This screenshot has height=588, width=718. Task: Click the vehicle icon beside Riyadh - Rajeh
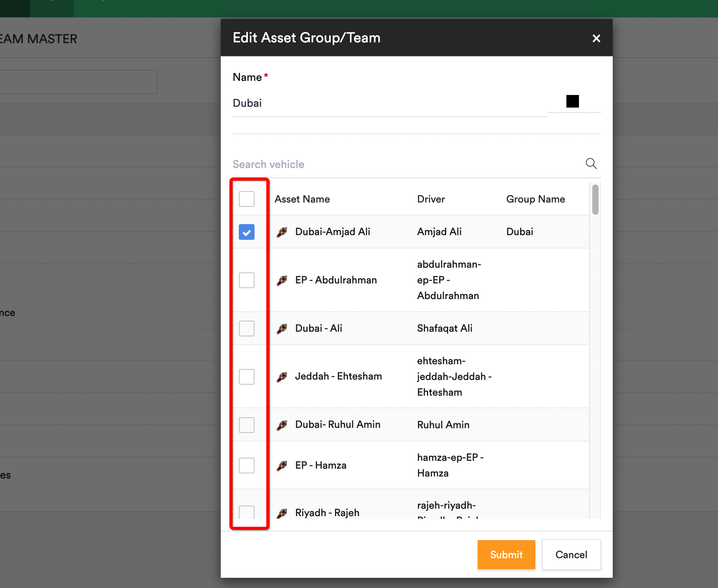(x=282, y=513)
